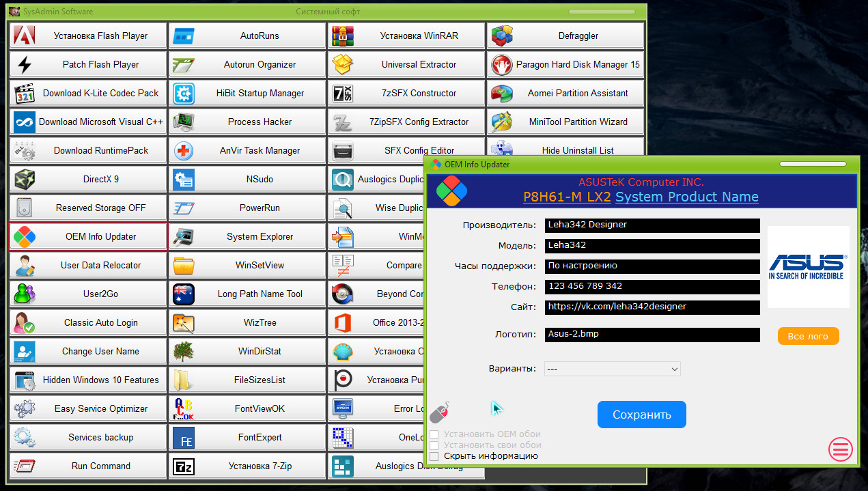Image resolution: width=868 pixels, height=491 pixels.
Task: Click the 'Сайт' URL text field
Action: 652,307
